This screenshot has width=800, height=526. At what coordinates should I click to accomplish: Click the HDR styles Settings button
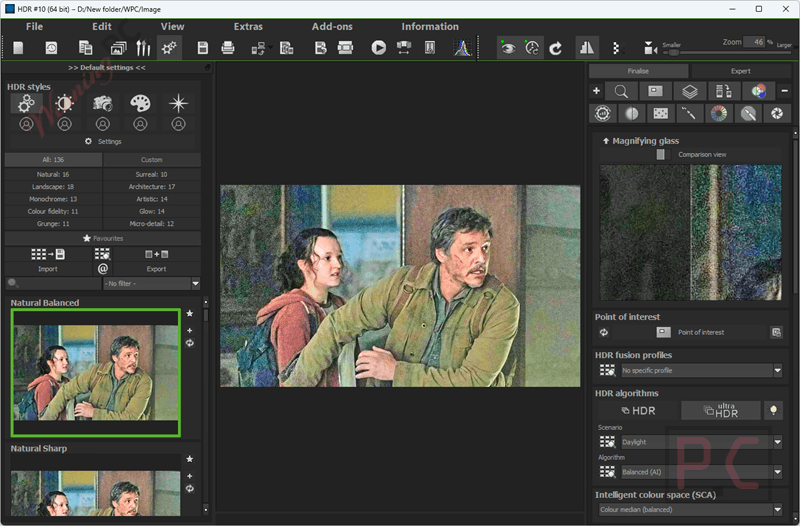(x=103, y=141)
